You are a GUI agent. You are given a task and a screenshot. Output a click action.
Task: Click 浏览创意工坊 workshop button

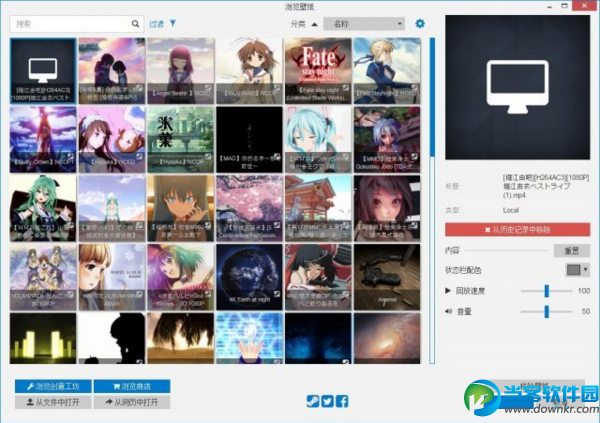click(53, 386)
